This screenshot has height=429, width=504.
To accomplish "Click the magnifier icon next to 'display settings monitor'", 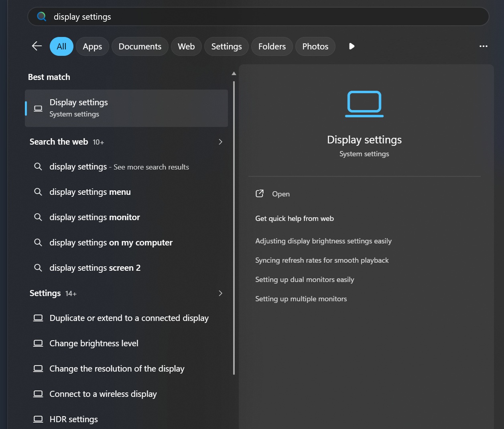I will pyautogui.click(x=38, y=217).
